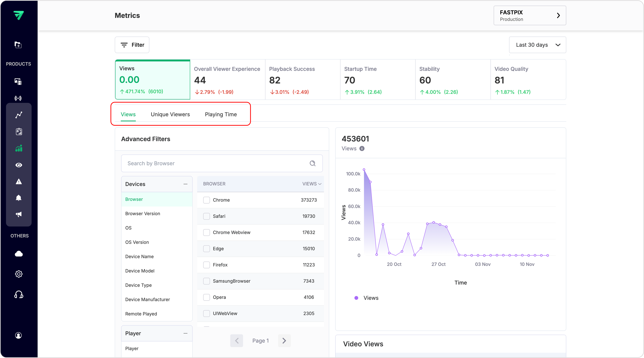Click the headset support icon

[19, 295]
